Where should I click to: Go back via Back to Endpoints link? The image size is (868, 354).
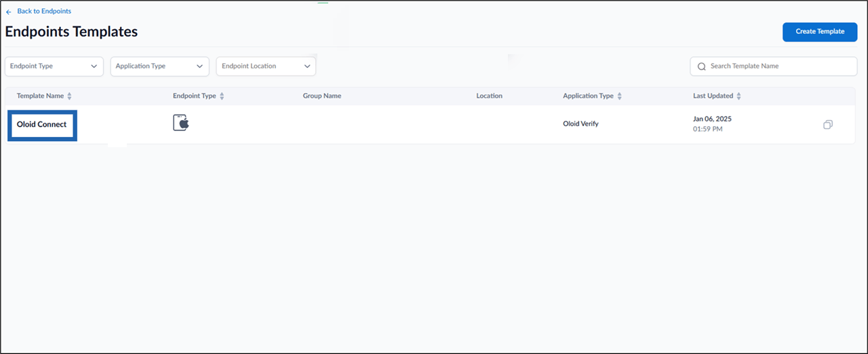44,12
